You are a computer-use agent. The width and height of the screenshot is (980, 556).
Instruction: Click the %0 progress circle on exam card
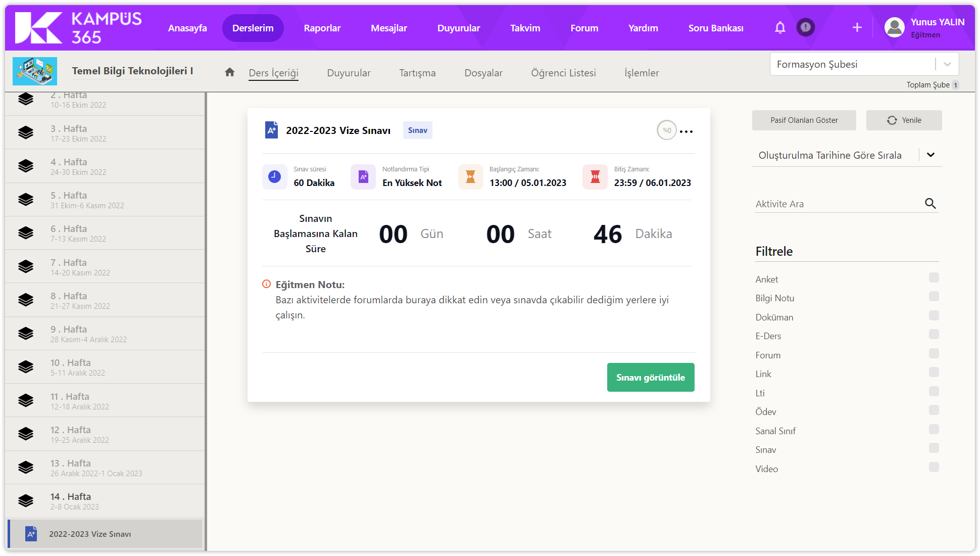point(666,130)
